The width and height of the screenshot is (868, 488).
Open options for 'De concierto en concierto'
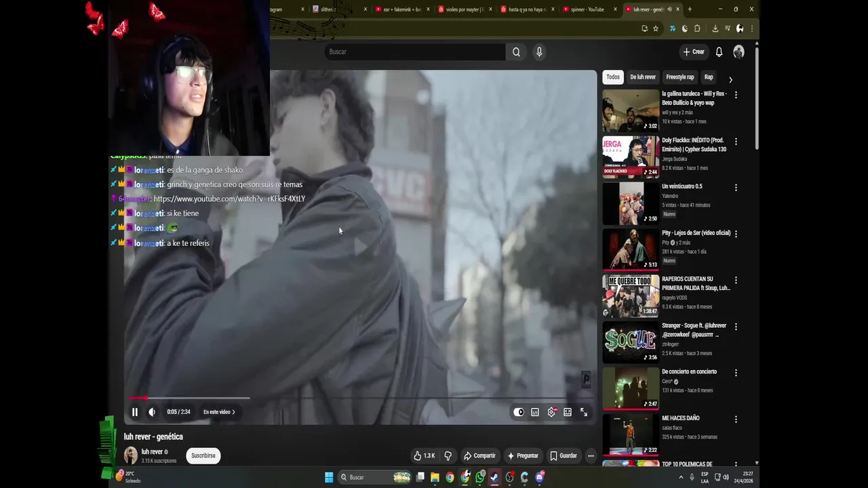click(736, 373)
